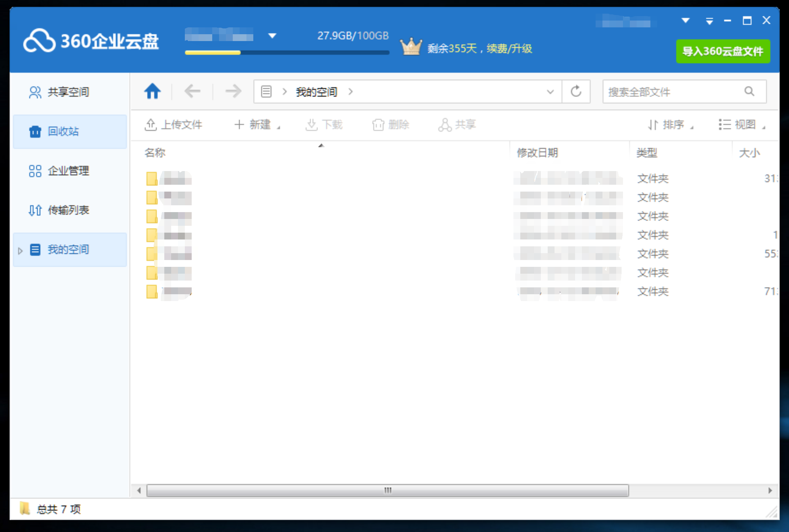Sort by the 名称 column header
This screenshot has height=532, width=789.
(155, 153)
